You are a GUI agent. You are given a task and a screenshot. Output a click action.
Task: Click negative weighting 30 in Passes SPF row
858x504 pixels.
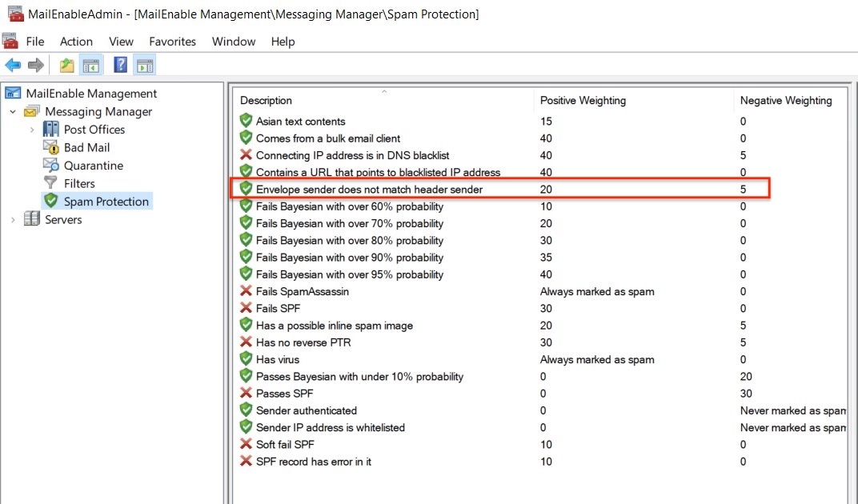(746, 394)
